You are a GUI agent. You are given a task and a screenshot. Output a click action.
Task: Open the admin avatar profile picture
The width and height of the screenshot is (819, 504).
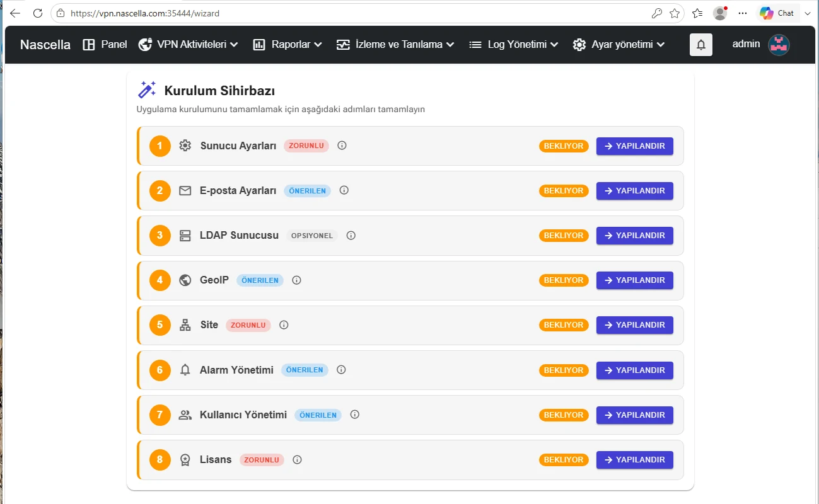click(x=779, y=45)
